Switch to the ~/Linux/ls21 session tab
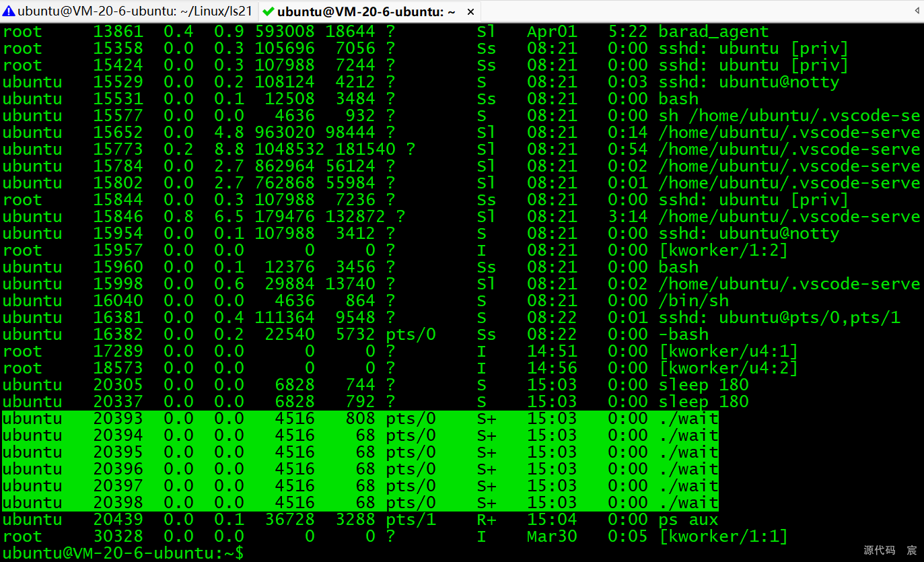Screen dimensions: 924x562 pos(128,11)
